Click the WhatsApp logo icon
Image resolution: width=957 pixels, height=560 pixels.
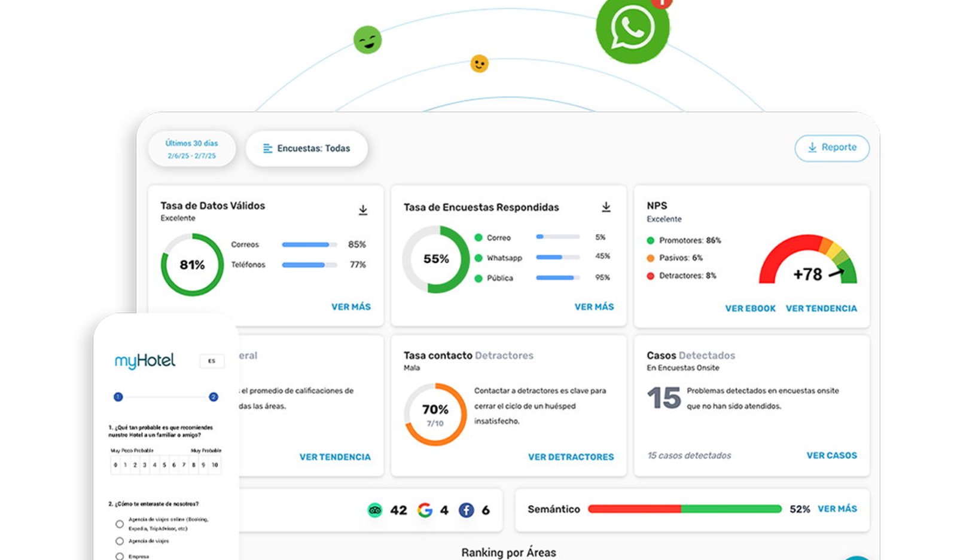tap(632, 27)
